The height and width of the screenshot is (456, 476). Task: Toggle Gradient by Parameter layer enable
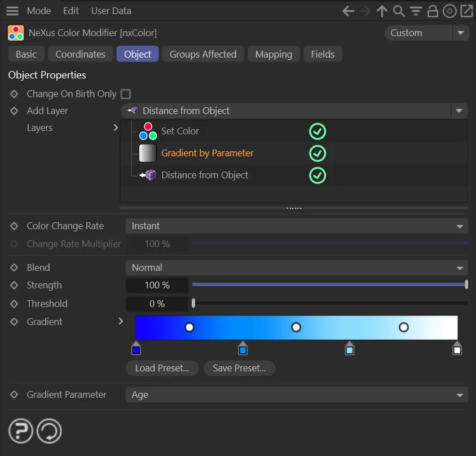point(318,153)
